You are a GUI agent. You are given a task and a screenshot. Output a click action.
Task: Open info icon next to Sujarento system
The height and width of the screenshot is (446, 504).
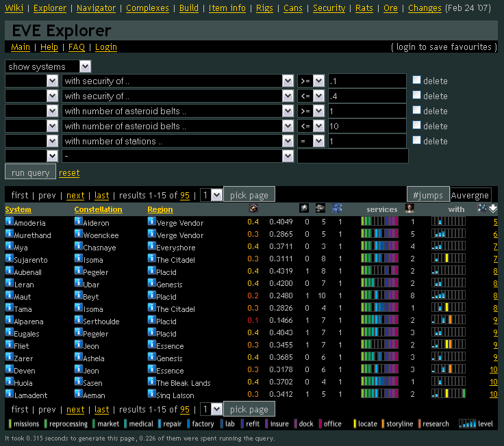click(10, 258)
